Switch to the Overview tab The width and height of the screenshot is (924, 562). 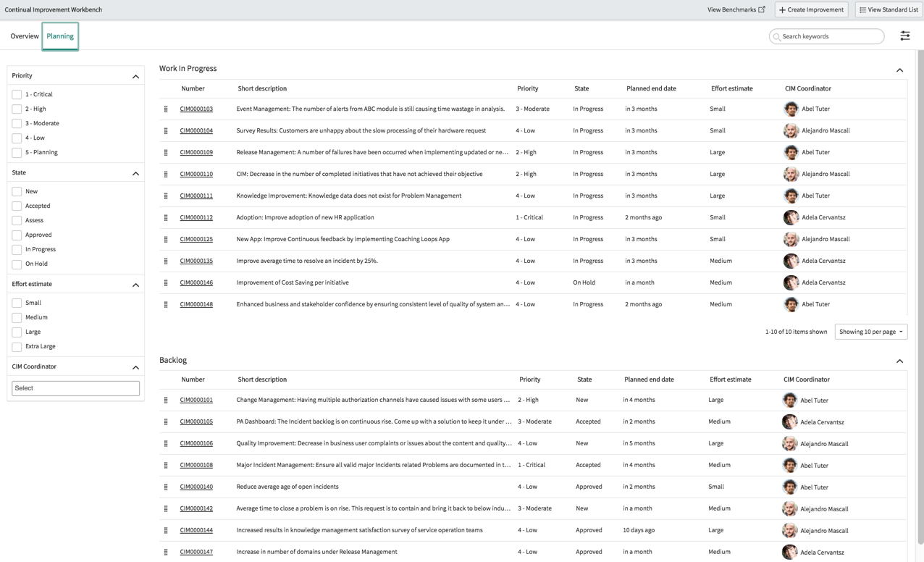click(25, 36)
